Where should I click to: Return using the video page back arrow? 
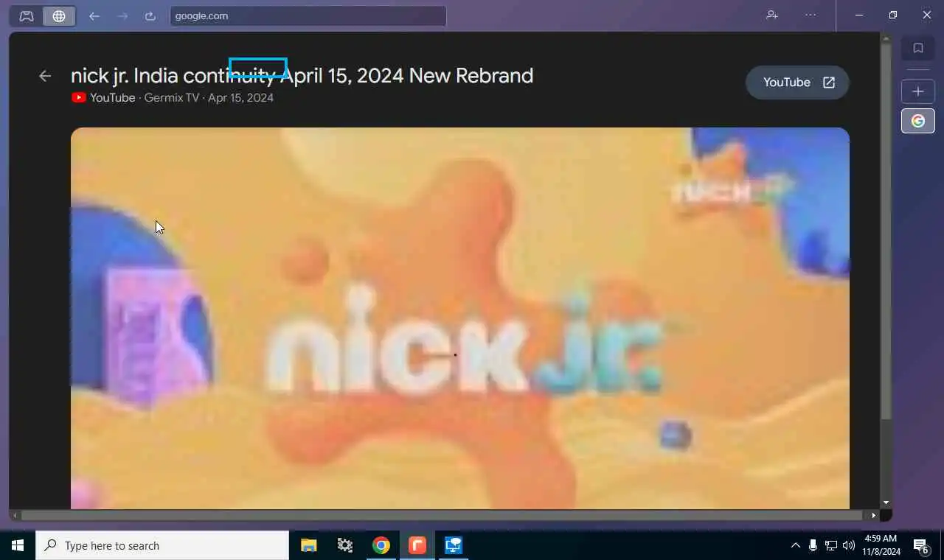tap(45, 75)
